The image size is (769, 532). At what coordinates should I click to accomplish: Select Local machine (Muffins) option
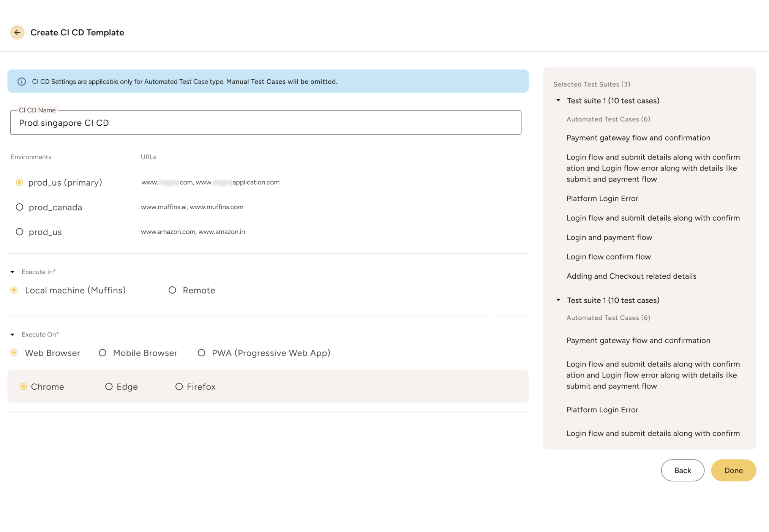(x=14, y=290)
